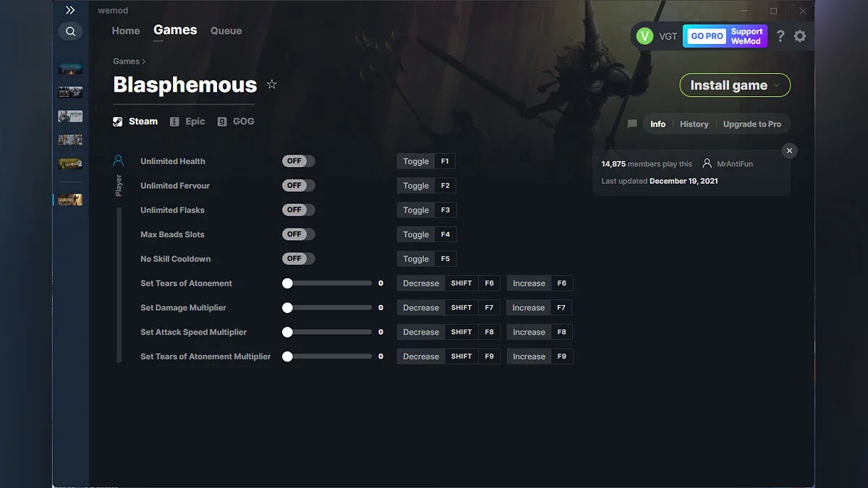
Task: Enable the Unlimited Flasks toggle
Action: tap(299, 210)
